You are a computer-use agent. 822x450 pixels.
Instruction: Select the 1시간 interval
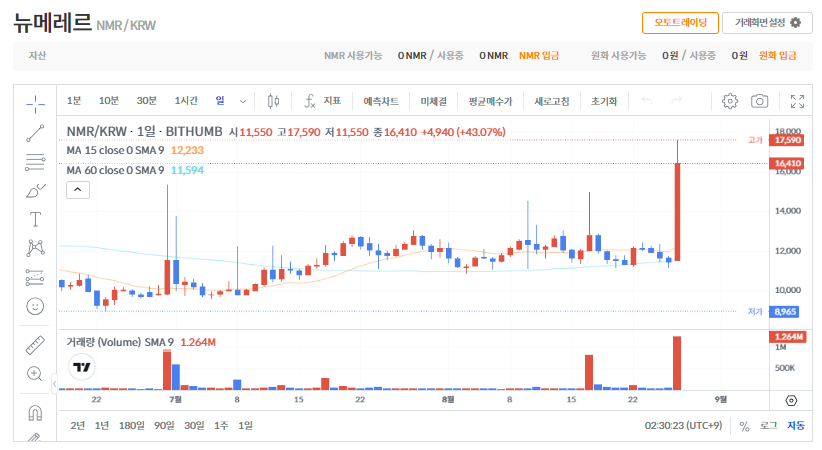click(x=186, y=101)
